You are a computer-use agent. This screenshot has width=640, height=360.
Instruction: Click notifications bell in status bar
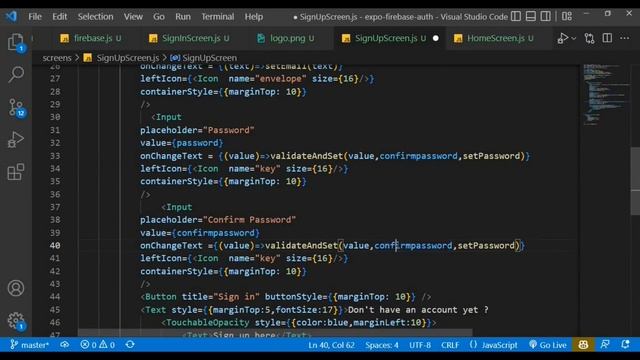[x=625, y=345]
